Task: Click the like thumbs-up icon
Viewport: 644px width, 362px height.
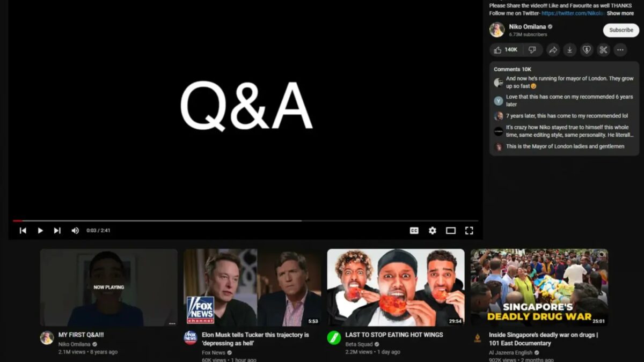Action: click(x=498, y=50)
